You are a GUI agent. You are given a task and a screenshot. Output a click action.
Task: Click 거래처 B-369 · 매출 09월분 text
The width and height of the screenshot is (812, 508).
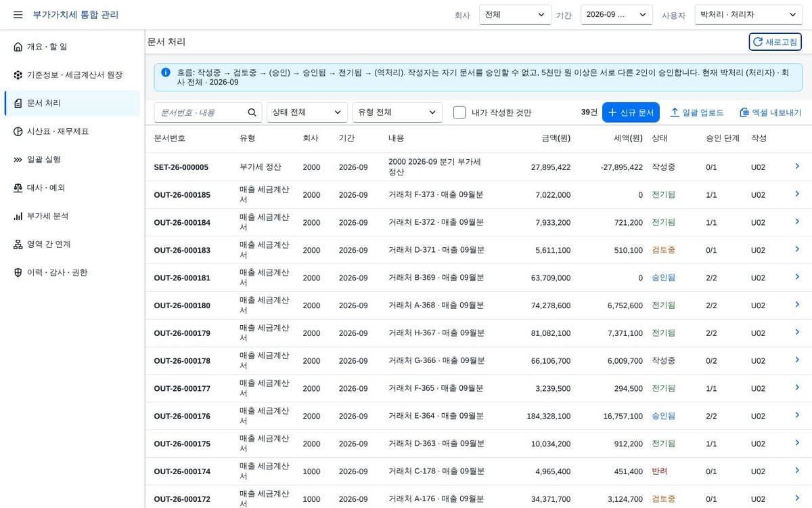click(436, 278)
